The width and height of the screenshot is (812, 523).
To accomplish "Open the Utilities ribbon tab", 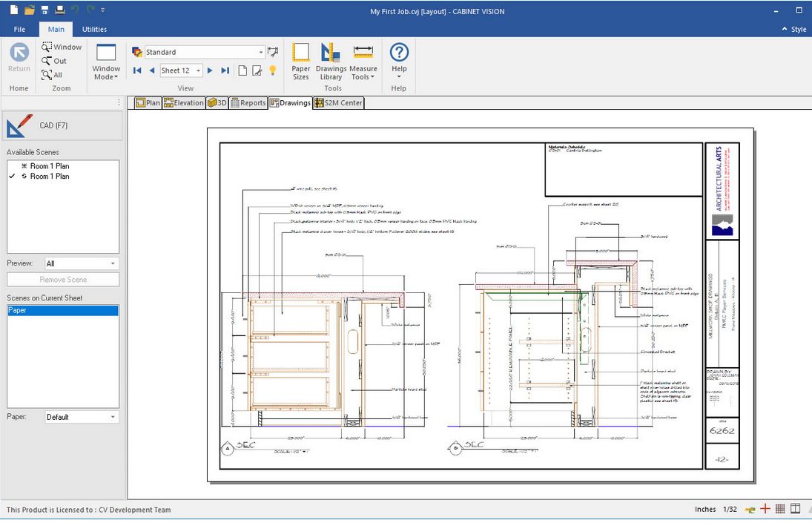I will 94,29.
